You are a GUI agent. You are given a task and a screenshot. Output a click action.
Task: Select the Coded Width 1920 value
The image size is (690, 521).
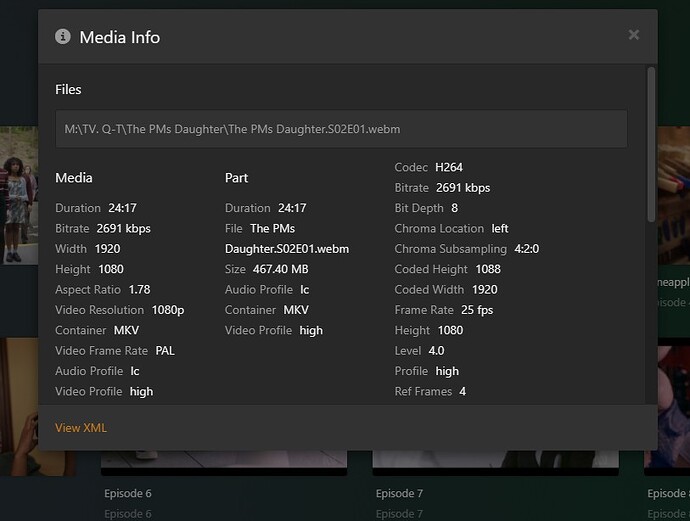[485, 290]
